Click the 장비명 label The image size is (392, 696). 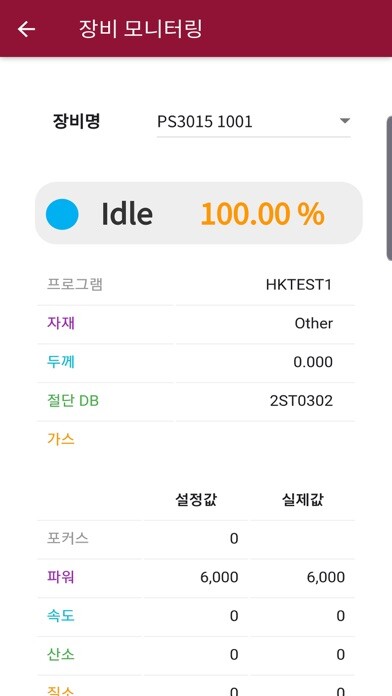pos(76,121)
